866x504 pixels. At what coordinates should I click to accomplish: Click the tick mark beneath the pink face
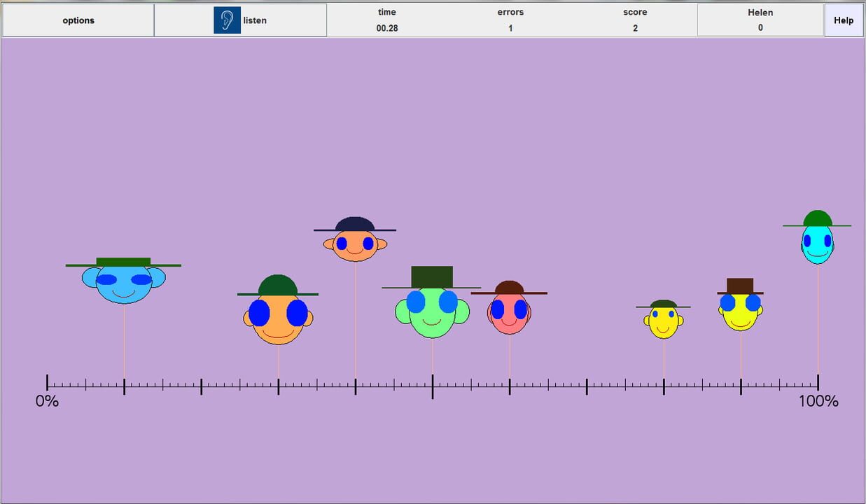tap(509, 386)
